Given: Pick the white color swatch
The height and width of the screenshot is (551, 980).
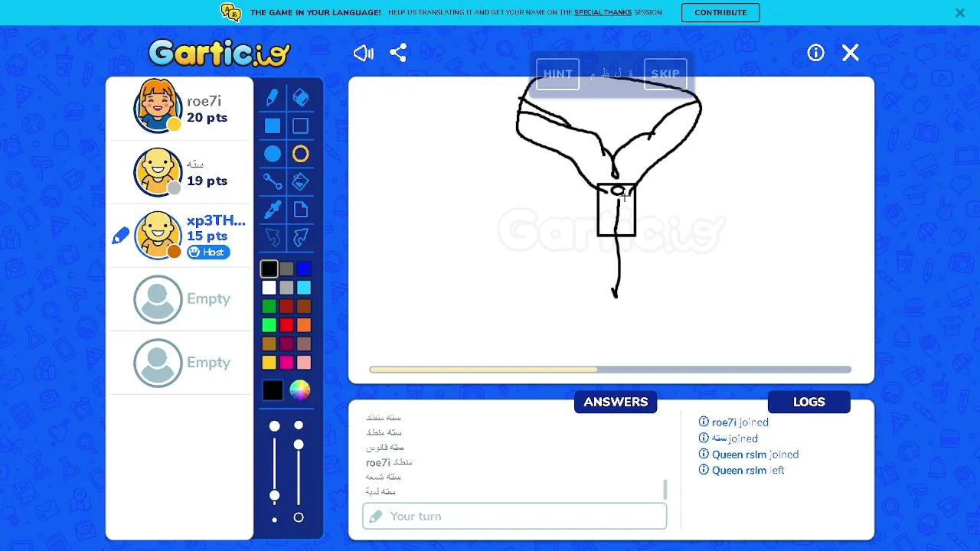Looking at the screenshot, I should pos(269,288).
